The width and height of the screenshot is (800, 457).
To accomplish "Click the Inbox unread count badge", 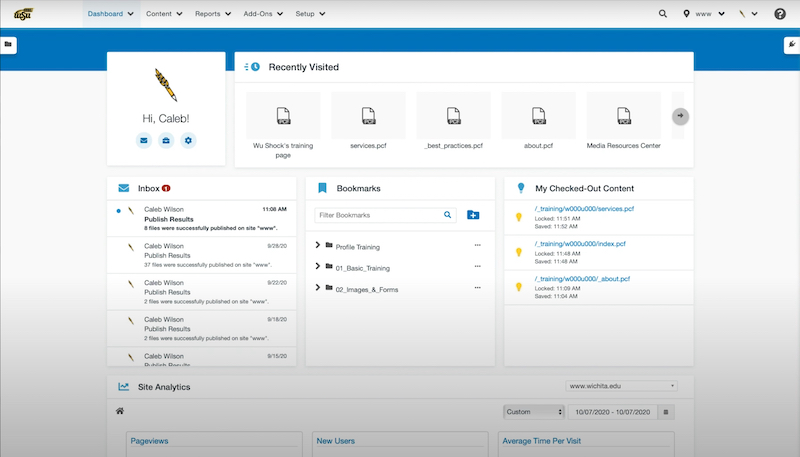I will coord(166,188).
